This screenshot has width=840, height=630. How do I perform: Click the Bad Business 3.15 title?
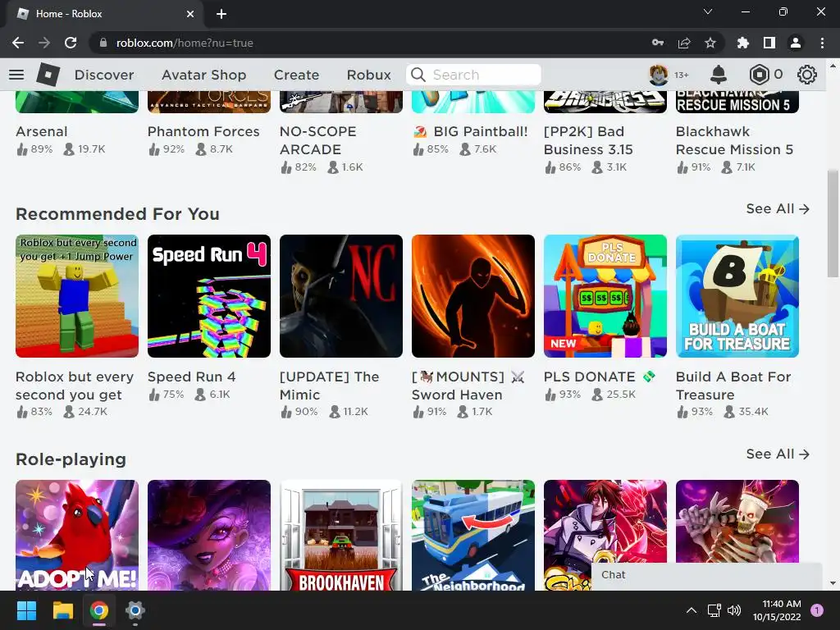pos(588,140)
